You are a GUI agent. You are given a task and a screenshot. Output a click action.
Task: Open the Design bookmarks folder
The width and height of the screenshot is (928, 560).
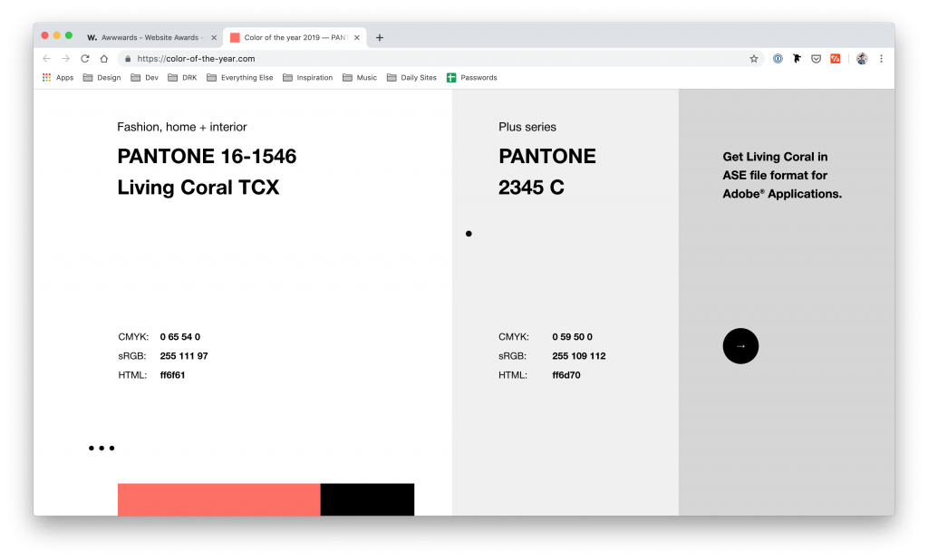tap(101, 78)
